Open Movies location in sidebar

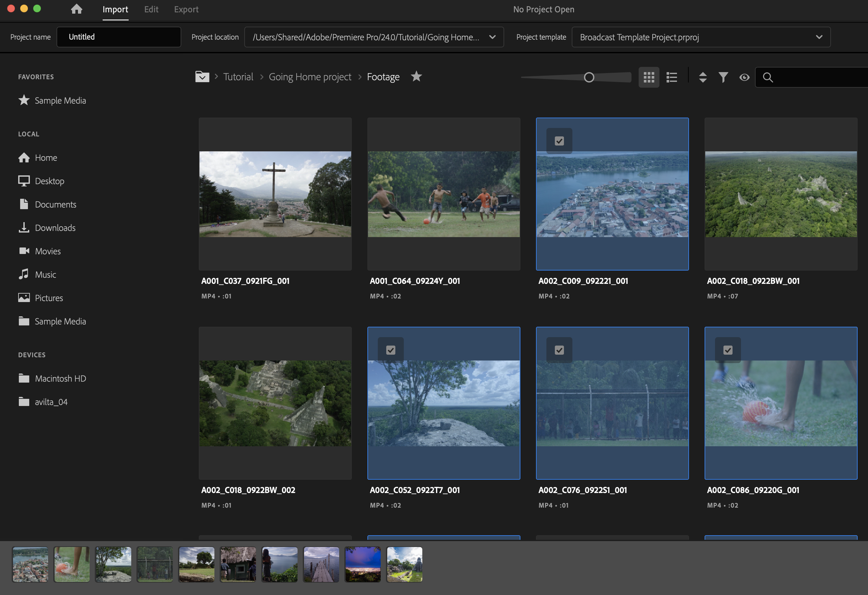click(47, 251)
